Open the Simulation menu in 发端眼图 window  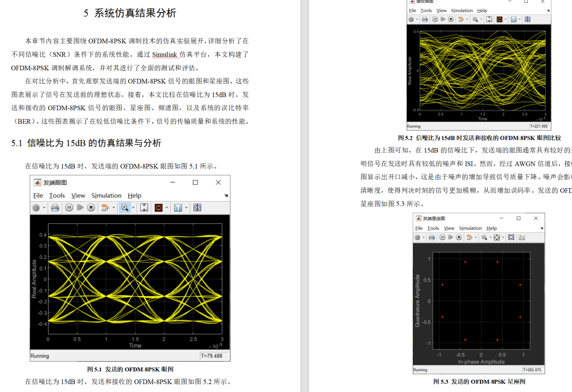point(106,195)
